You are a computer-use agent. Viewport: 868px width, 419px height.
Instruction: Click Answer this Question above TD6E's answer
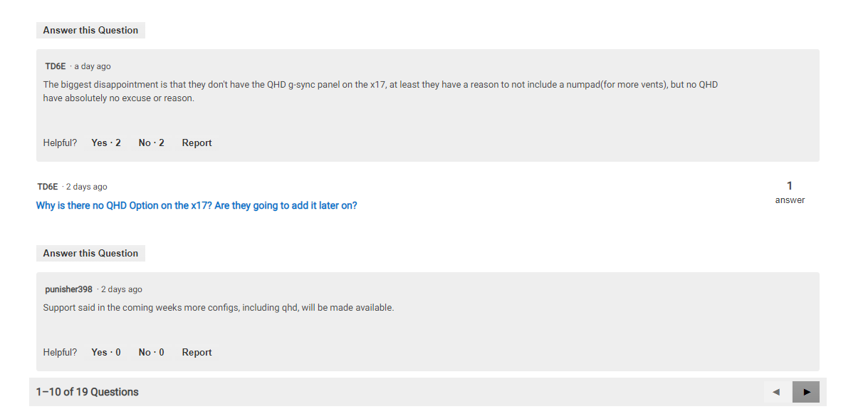90,30
